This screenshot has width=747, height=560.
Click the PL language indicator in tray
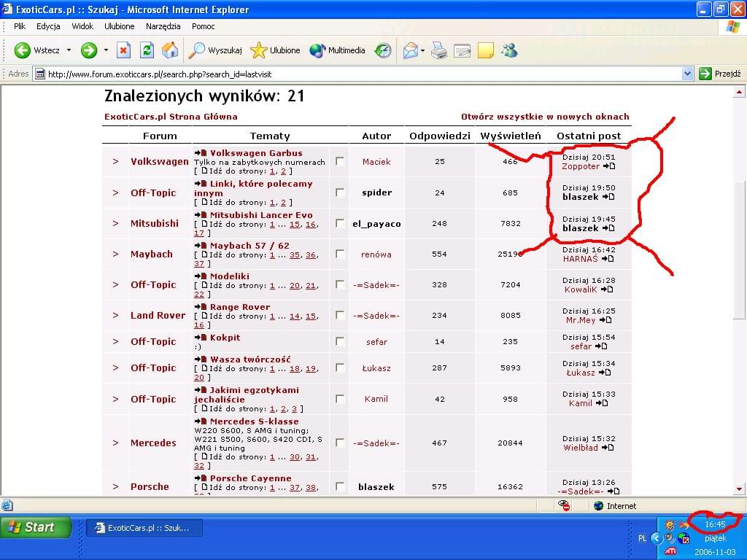pyautogui.click(x=642, y=539)
